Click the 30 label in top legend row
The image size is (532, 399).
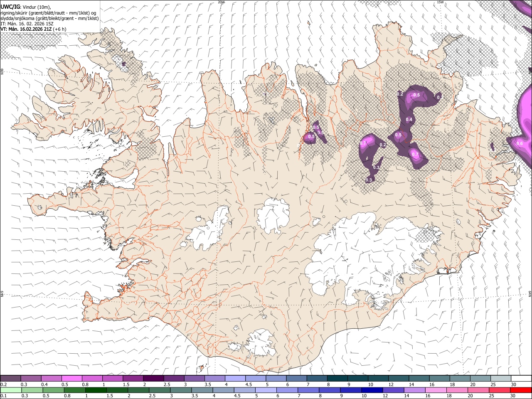[x=514, y=384]
